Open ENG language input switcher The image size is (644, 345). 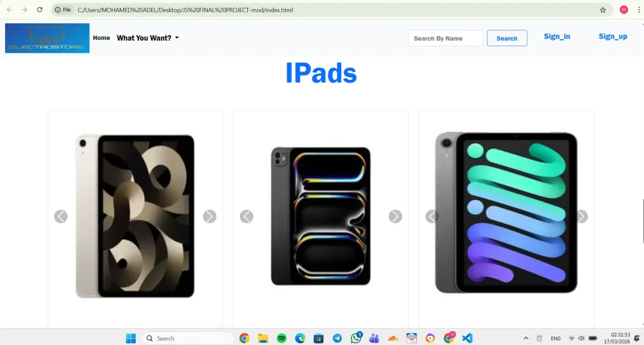click(556, 339)
